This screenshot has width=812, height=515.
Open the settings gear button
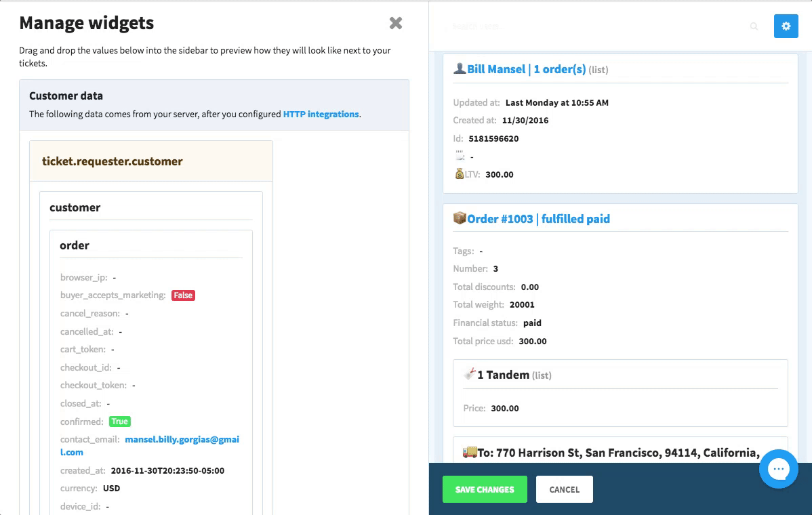[786, 26]
